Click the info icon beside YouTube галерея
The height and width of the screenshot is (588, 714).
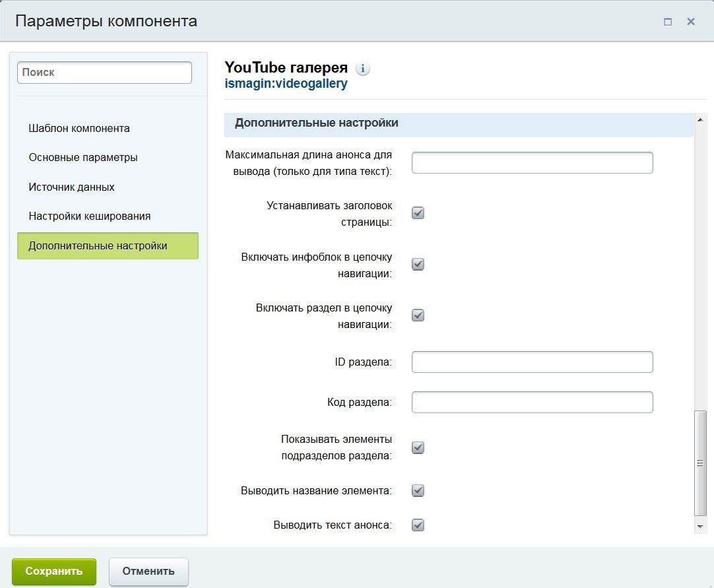pyautogui.click(x=362, y=69)
